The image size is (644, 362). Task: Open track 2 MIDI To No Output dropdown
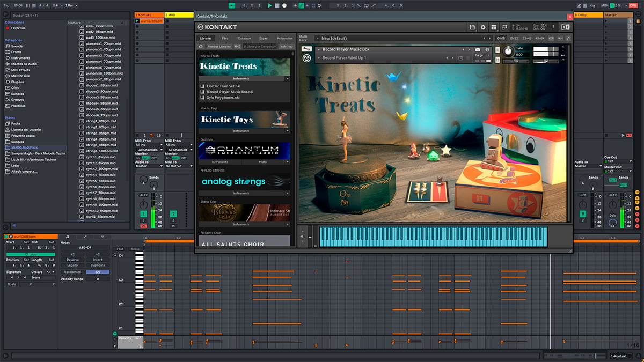pos(178,166)
